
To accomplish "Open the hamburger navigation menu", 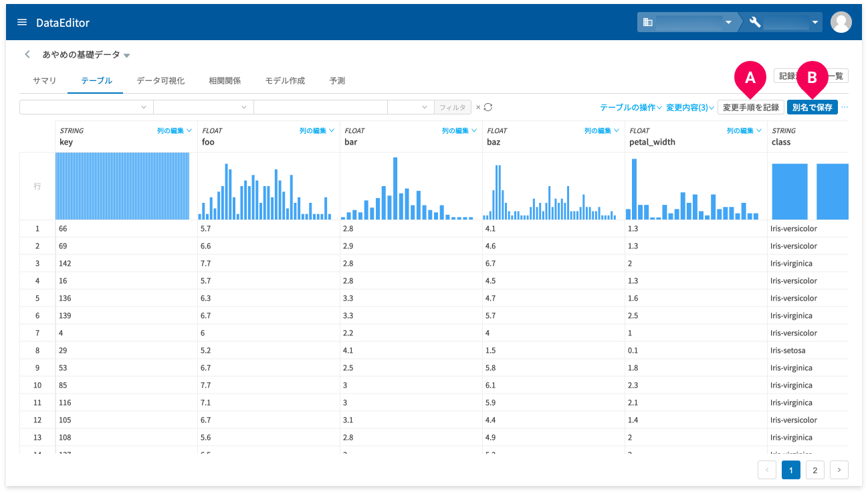I will (22, 22).
